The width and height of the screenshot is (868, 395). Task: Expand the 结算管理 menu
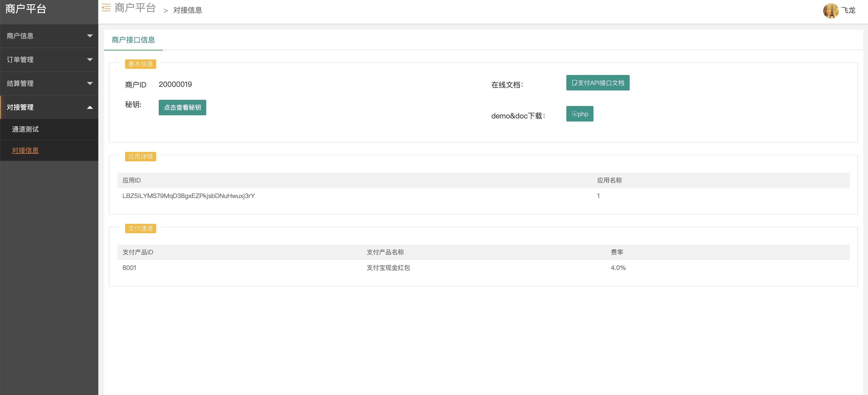(x=49, y=83)
